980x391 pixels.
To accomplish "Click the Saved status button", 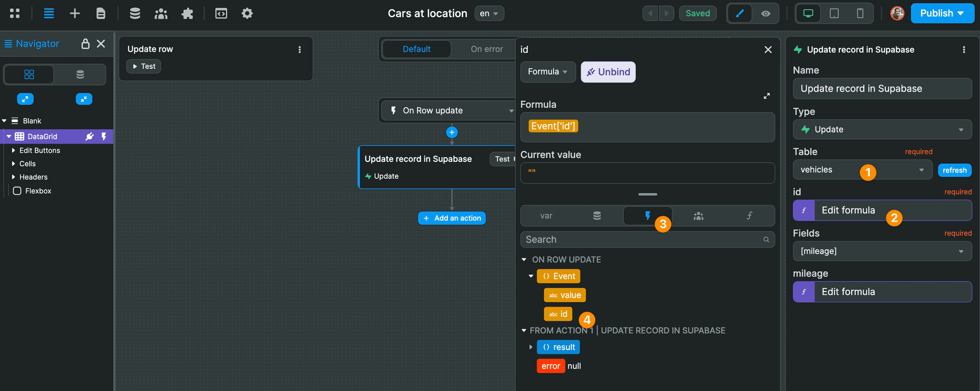I will click(x=698, y=13).
